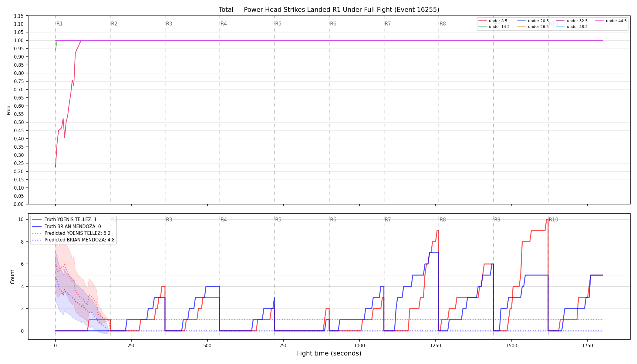
Task: Select the 'under 8.5' legend label
Action: tap(498, 21)
